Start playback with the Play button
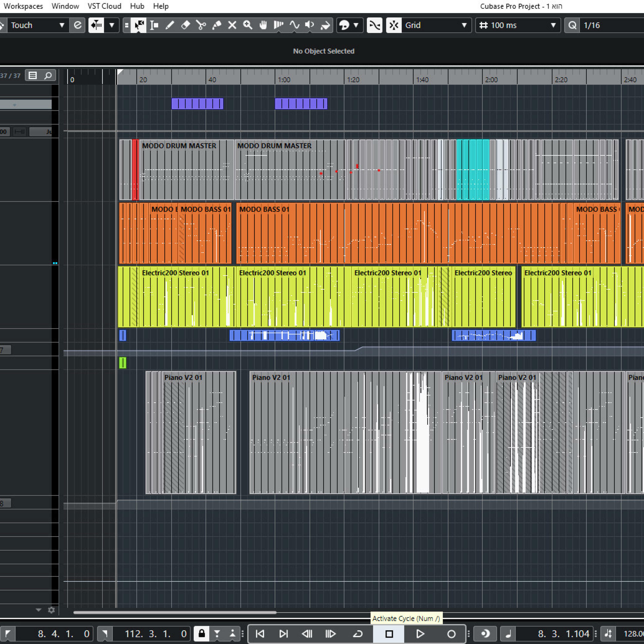The height and width of the screenshot is (644, 644). pos(420,634)
